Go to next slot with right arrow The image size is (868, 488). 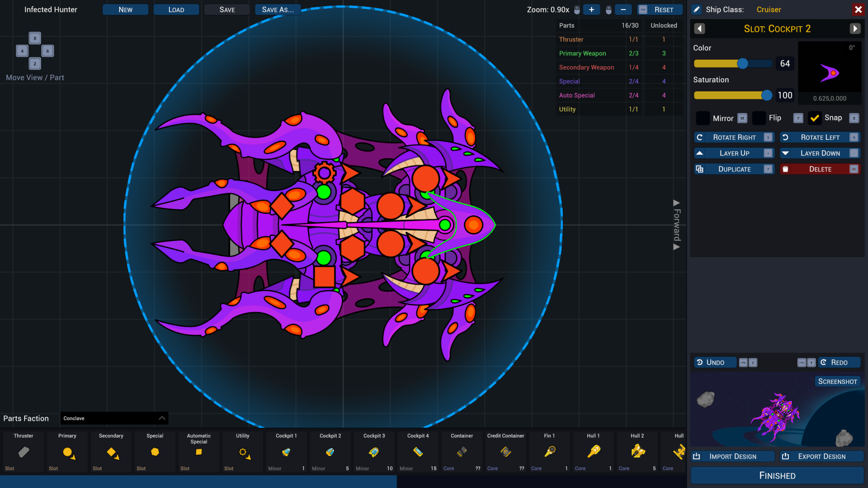click(x=855, y=29)
